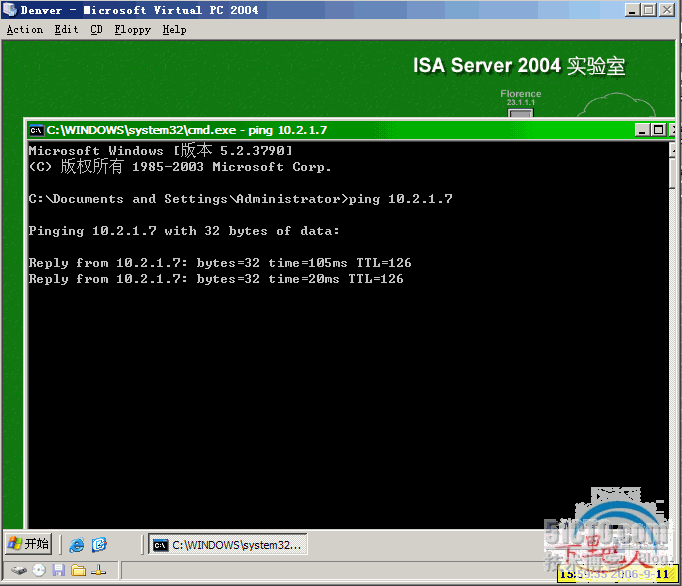Click the shared folder status icon
682x586 pixels.
(x=78, y=570)
